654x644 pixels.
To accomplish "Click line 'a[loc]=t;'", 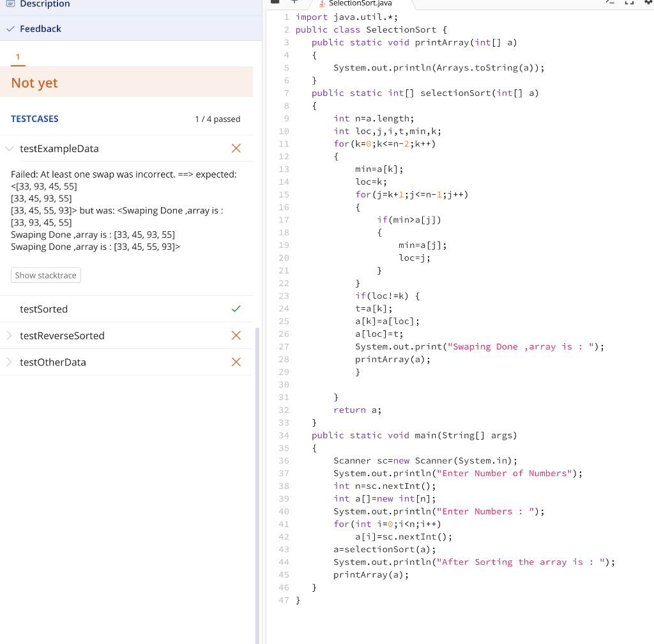I will 379,334.
